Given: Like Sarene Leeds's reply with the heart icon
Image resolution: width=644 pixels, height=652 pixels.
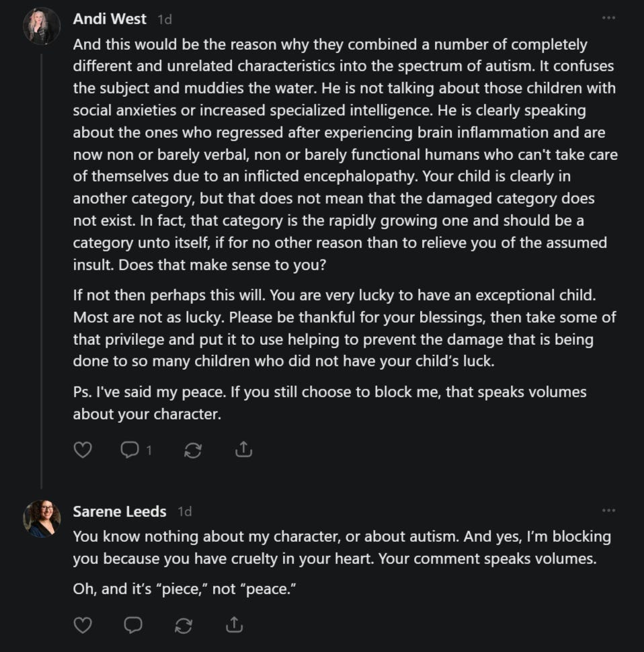Looking at the screenshot, I should (82, 625).
